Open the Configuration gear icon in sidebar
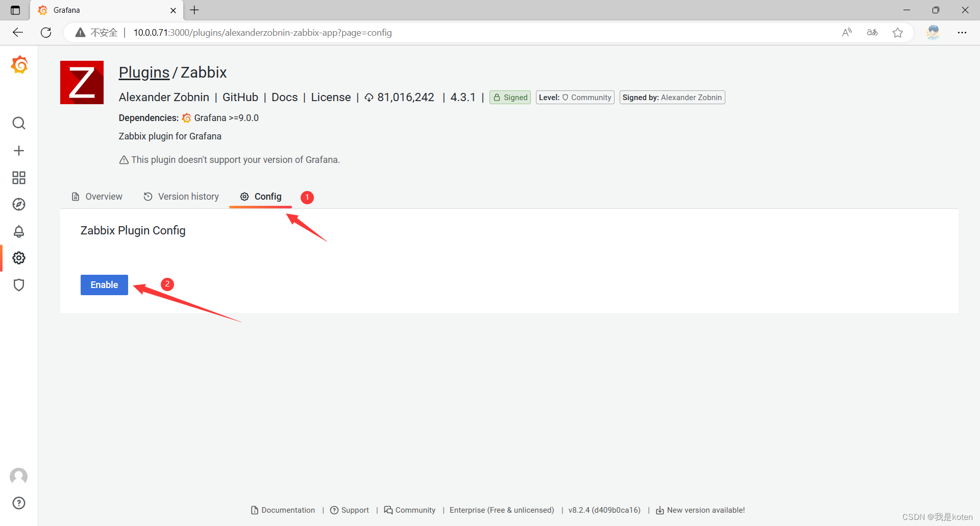 click(x=19, y=258)
